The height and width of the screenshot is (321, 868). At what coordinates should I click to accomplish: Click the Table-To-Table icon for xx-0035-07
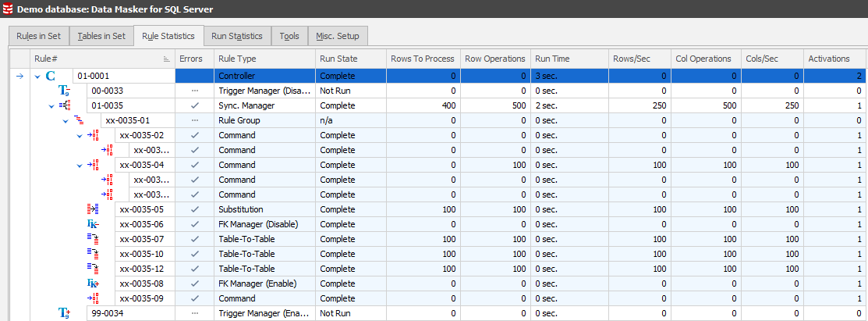tap(93, 239)
